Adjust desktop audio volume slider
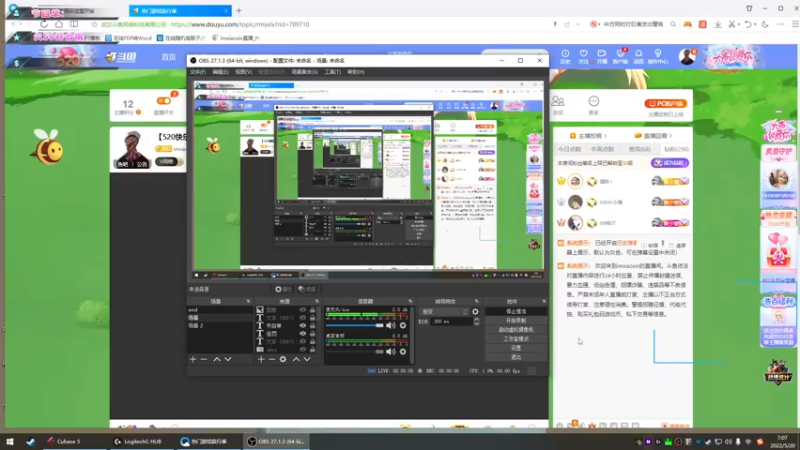The width and height of the screenshot is (800, 450). [x=355, y=352]
